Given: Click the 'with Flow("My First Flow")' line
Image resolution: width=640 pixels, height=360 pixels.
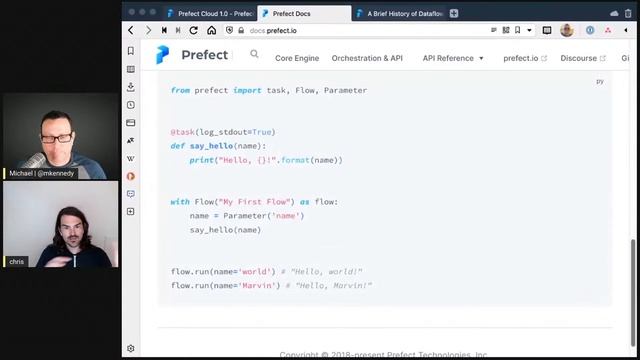Looking at the screenshot, I should (x=254, y=202).
